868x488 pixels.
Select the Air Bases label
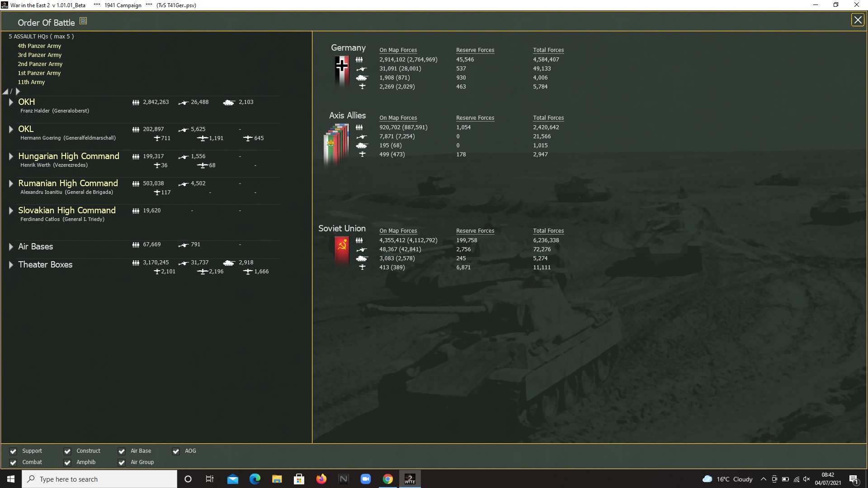(x=35, y=247)
